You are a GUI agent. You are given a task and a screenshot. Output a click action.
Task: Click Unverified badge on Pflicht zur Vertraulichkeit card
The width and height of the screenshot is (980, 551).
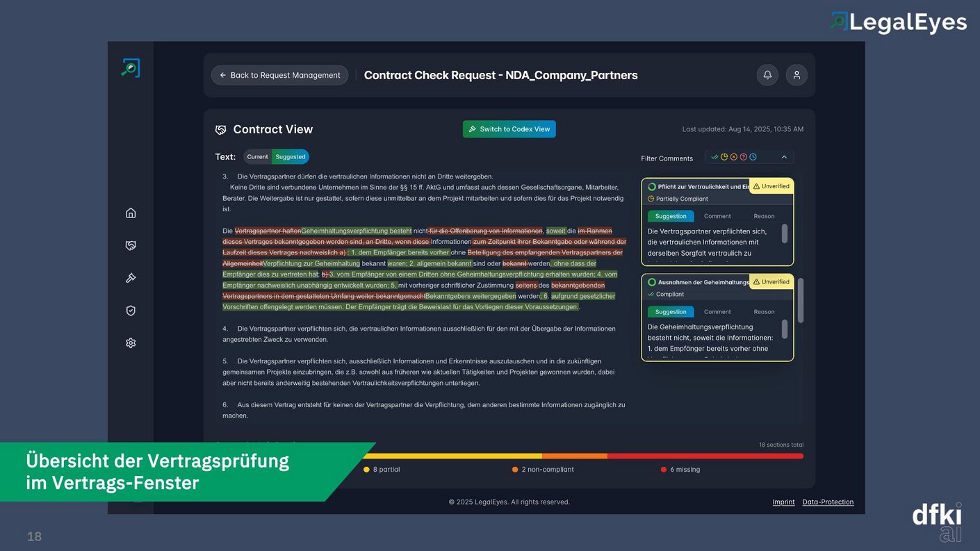771,186
